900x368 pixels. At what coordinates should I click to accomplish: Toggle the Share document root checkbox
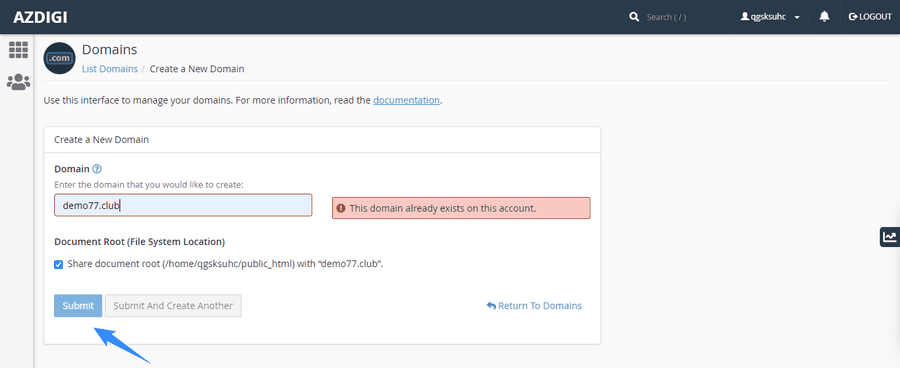(59, 265)
